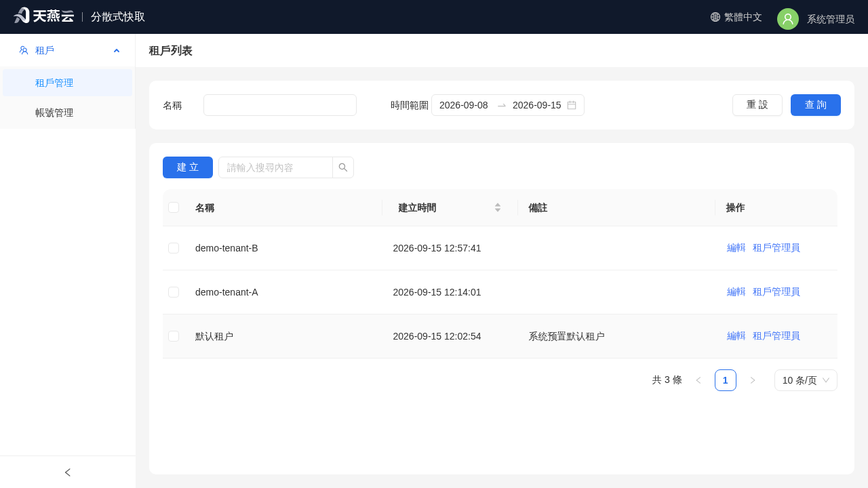Click the 名稱 filter input field
The width and height of the screenshot is (868, 488).
click(x=280, y=105)
